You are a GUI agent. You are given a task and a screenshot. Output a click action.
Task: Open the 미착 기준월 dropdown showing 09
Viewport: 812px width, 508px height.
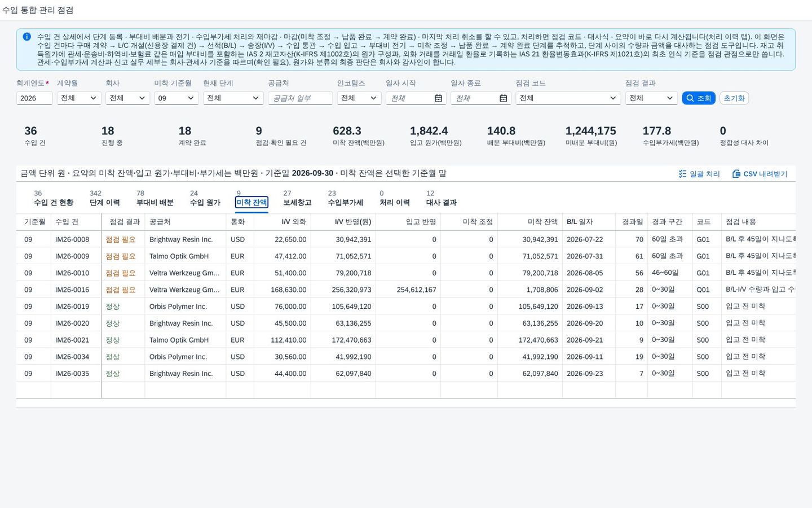(176, 98)
